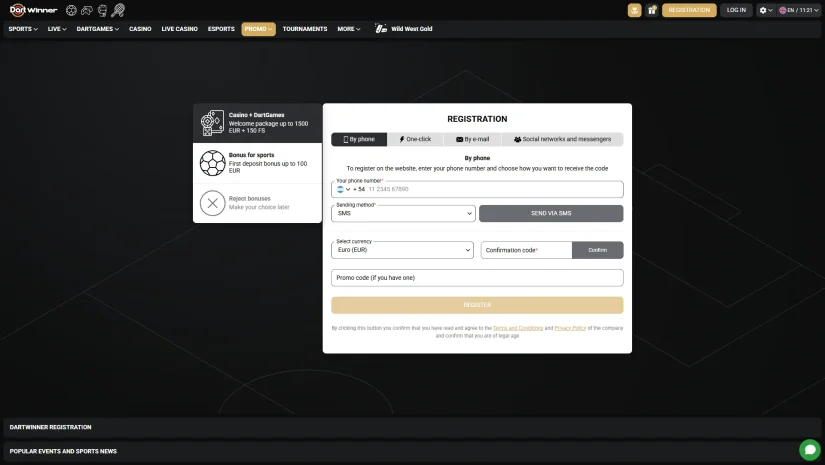Click the Wild West Gold slot icon
The height and width of the screenshot is (465, 825).
click(380, 29)
